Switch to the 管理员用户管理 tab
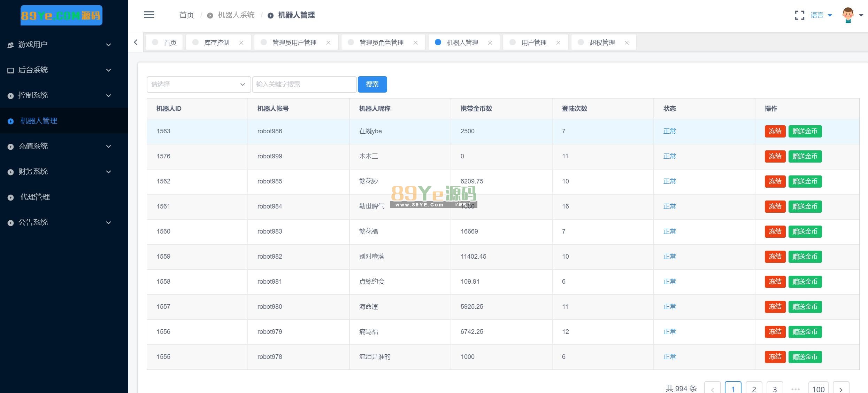 tap(294, 42)
